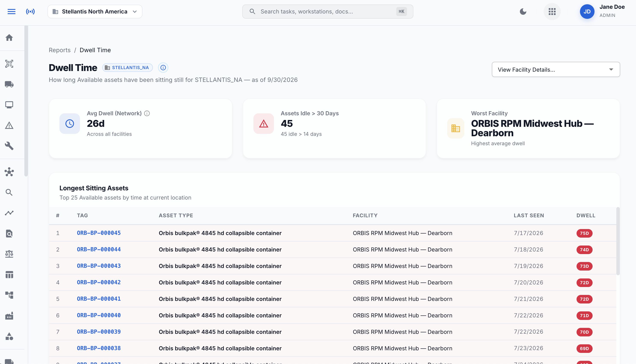Image resolution: width=636 pixels, height=364 pixels.
Task: Open asset tag ORB-BP-000042
Action: point(99,283)
